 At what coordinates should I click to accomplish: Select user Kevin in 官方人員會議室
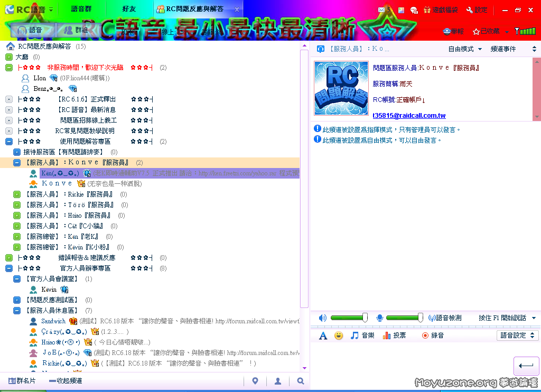point(49,290)
